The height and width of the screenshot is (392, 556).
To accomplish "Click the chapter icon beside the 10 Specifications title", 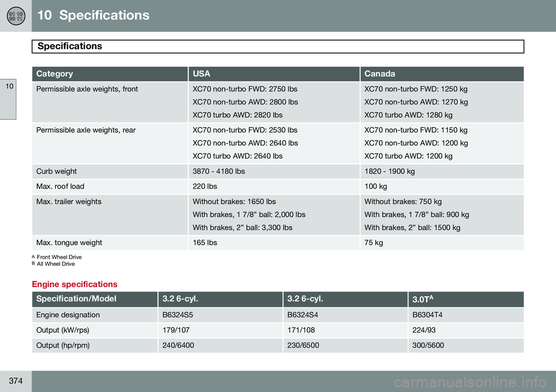I will tap(16, 16).
